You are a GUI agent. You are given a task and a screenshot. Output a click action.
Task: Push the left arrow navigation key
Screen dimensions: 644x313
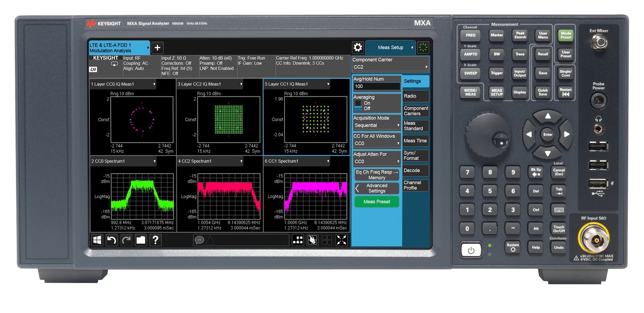point(529,135)
